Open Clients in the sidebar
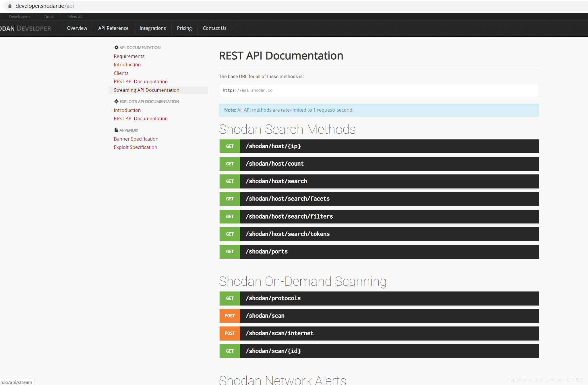Image resolution: width=588 pixels, height=385 pixels. pos(121,73)
